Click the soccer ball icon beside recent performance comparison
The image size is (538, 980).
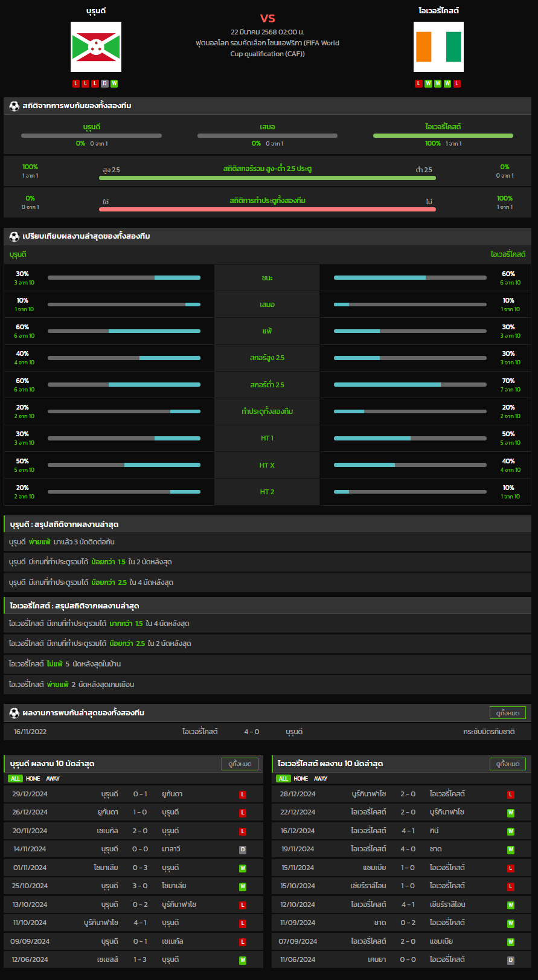click(14, 236)
